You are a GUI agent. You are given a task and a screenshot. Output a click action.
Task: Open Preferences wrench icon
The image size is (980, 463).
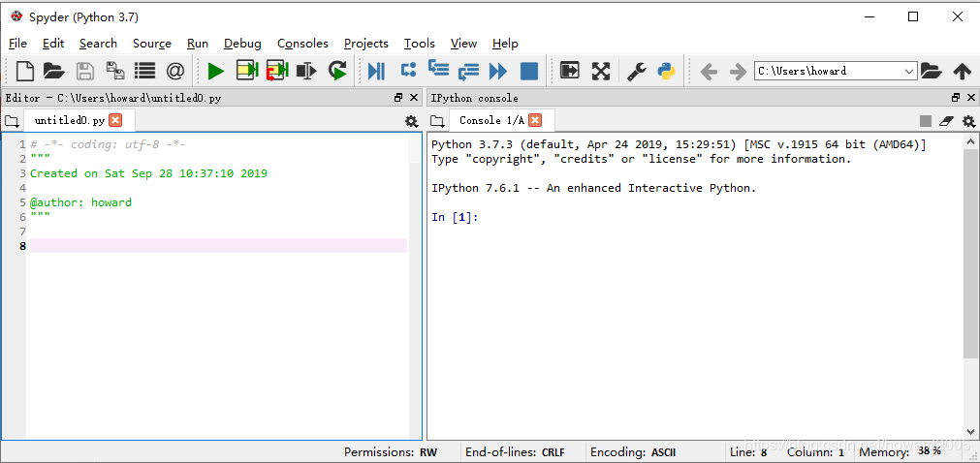click(x=636, y=72)
